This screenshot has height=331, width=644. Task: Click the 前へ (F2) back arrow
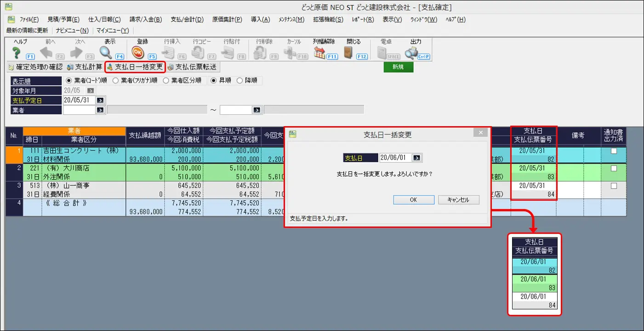tap(46, 53)
